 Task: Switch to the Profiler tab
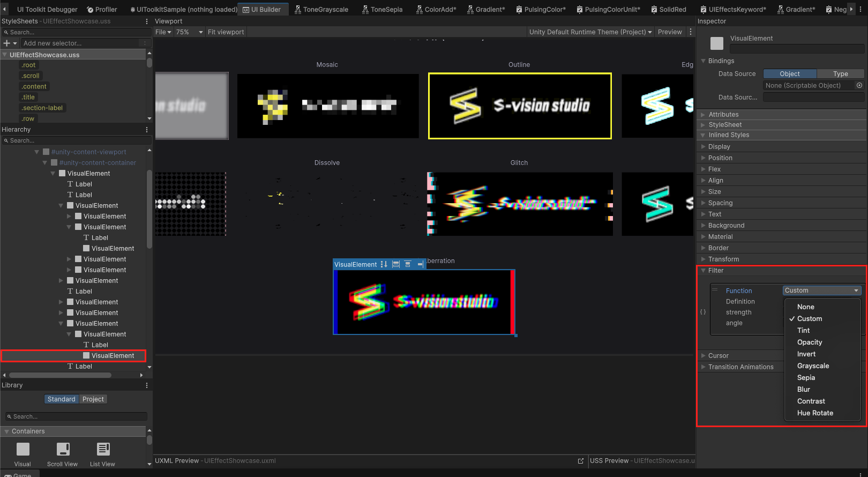(102, 9)
